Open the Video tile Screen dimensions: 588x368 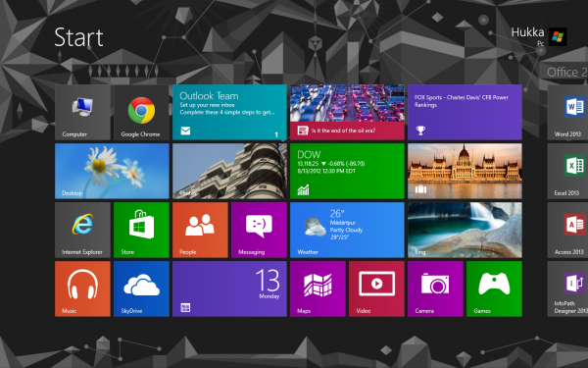point(376,289)
